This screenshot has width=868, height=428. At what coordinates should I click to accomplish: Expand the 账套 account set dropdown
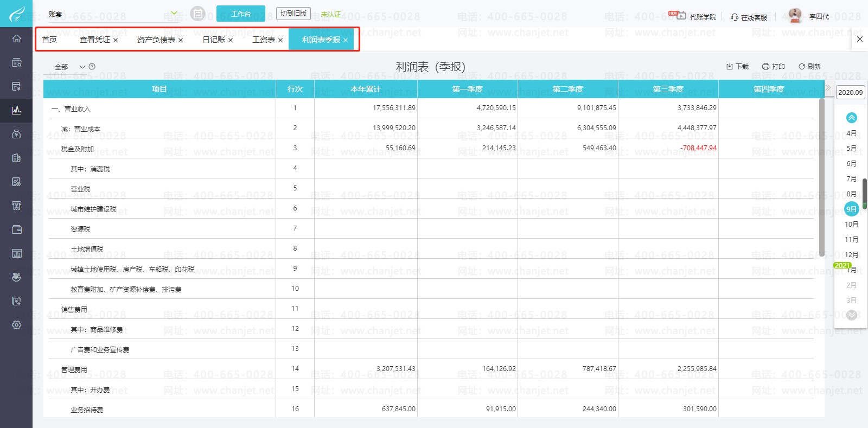click(174, 14)
